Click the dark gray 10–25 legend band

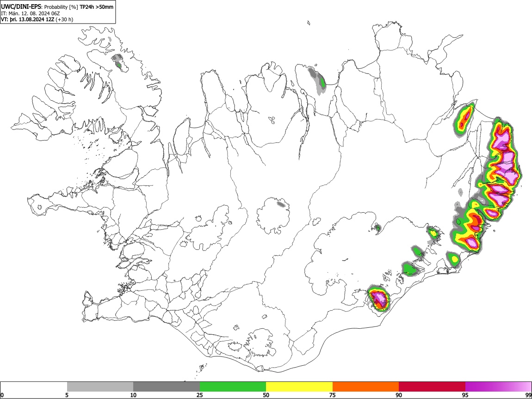tap(167, 387)
